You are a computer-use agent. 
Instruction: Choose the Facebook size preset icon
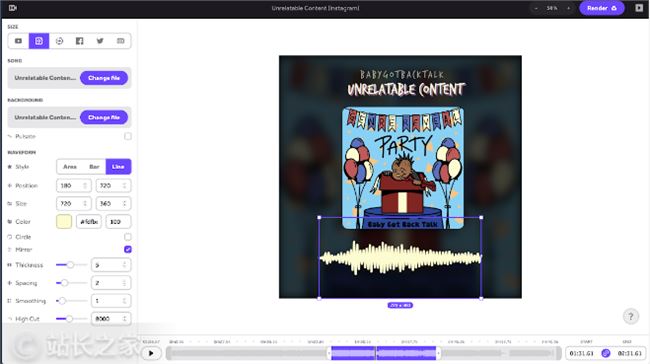point(80,41)
